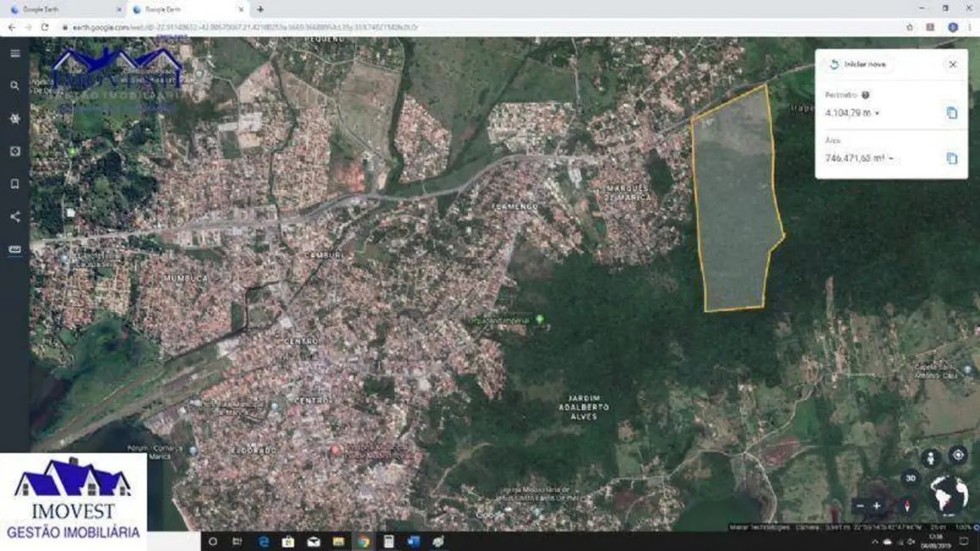980x551 pixels.
Task: Activate Street View pegman
Action: tap(931, 457)
